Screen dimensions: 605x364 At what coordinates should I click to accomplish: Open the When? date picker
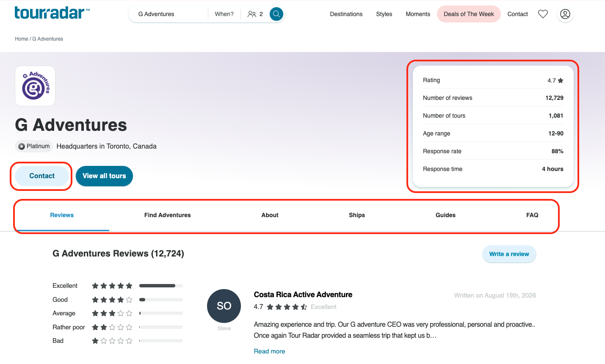(x=224, y=14)
